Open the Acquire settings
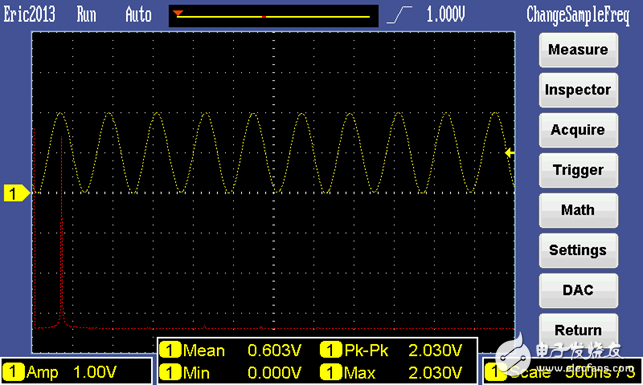 coord(578,130)
